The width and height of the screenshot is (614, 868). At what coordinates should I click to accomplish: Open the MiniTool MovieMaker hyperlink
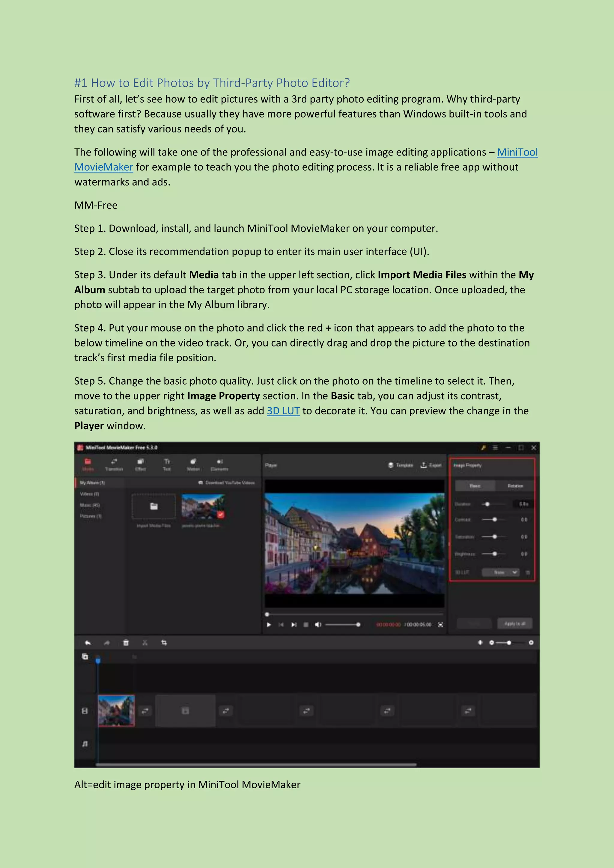coord(517,152)
